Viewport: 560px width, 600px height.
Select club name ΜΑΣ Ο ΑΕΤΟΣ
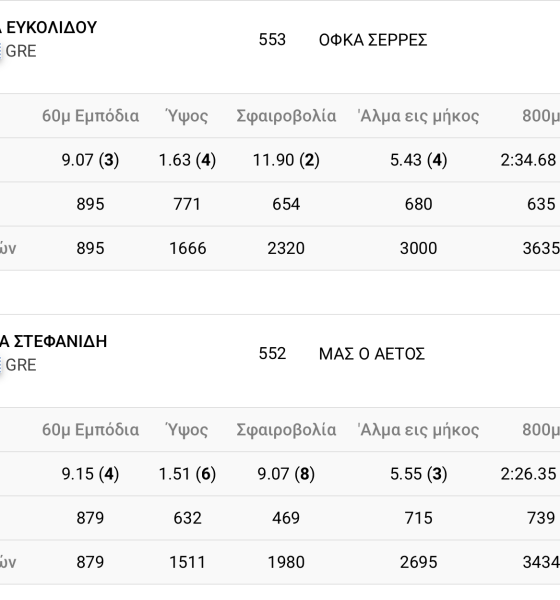(x=372, y=354)
